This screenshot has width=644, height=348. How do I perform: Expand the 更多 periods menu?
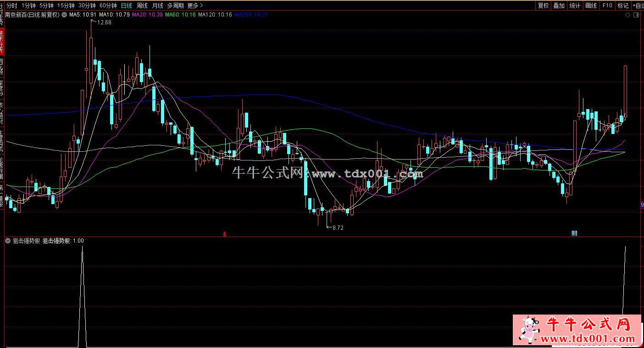coord(195,6)
